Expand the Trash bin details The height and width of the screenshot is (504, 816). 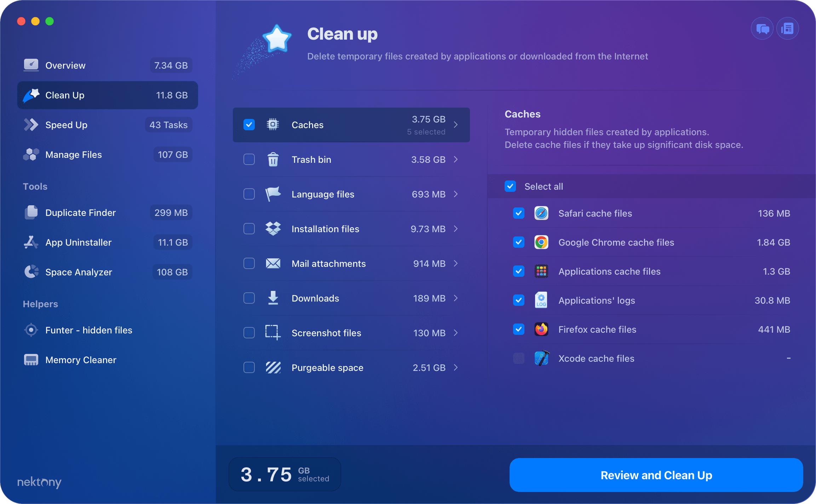(456, 159)
